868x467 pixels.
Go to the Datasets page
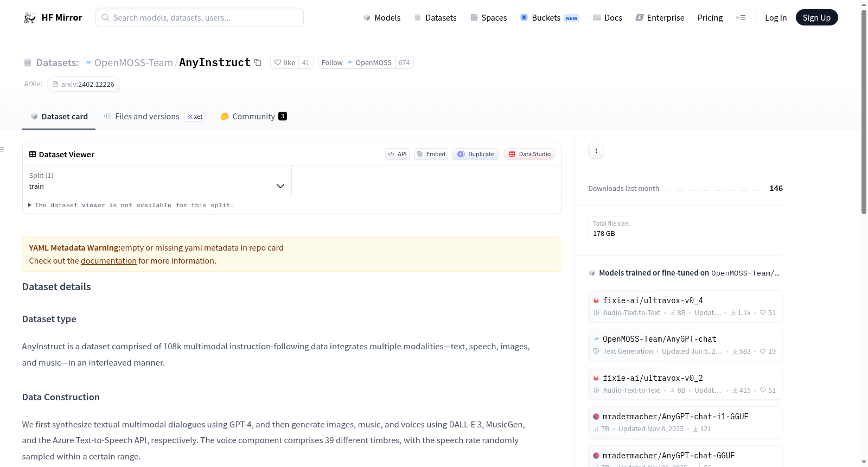click(x=435, y=18)
